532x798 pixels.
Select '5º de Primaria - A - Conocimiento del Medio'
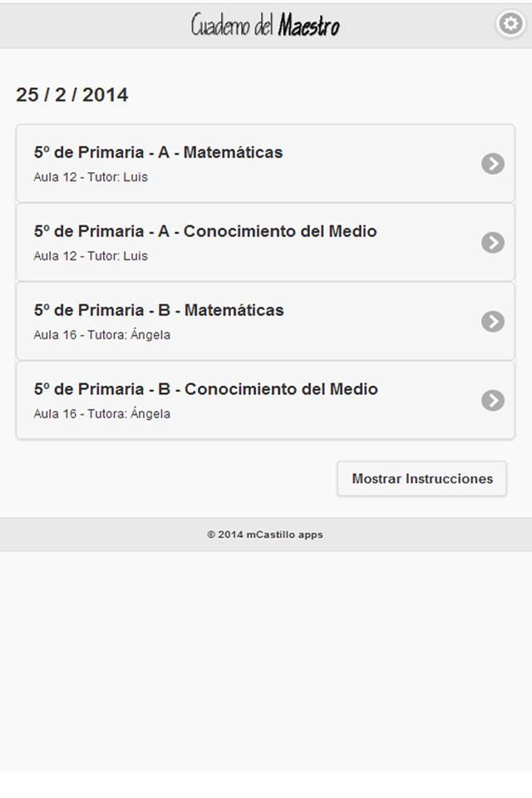[x=205, y=232]
